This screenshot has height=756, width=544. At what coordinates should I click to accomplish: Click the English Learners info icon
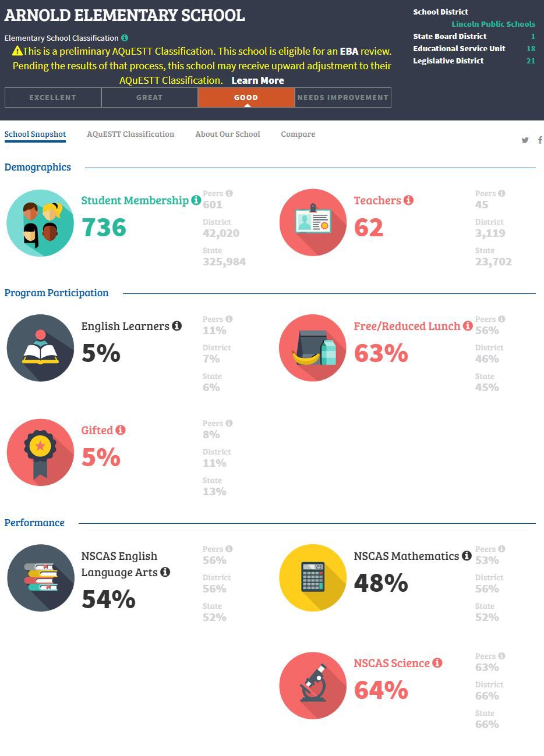[x=176, y=326]
